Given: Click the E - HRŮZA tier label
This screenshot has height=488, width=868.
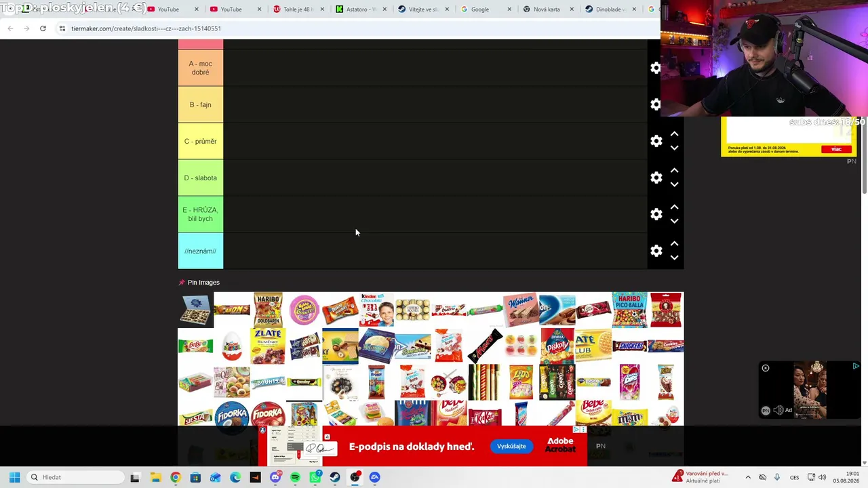Looking at the screenshot, I should tap(200, 214).
